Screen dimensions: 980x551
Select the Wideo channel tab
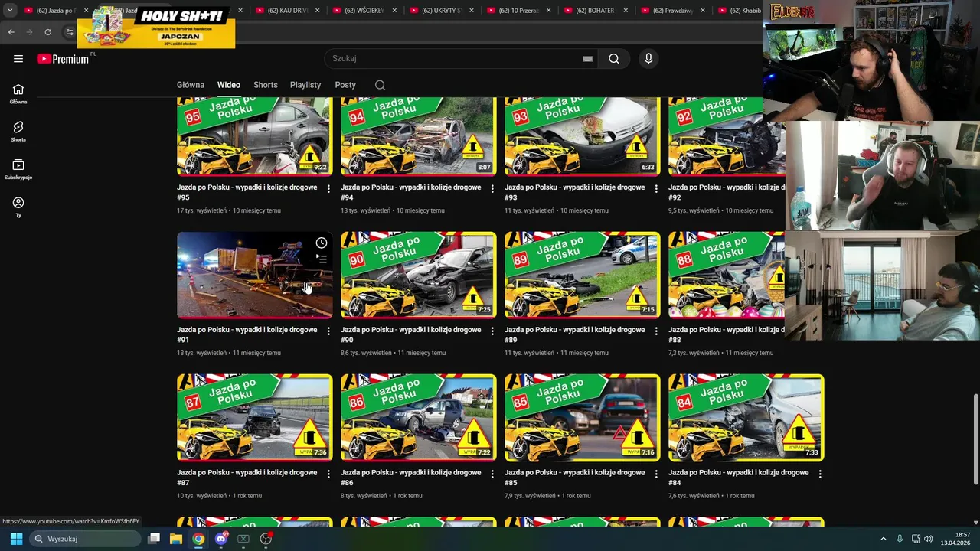pyautogui.click(x=228, y=85)
